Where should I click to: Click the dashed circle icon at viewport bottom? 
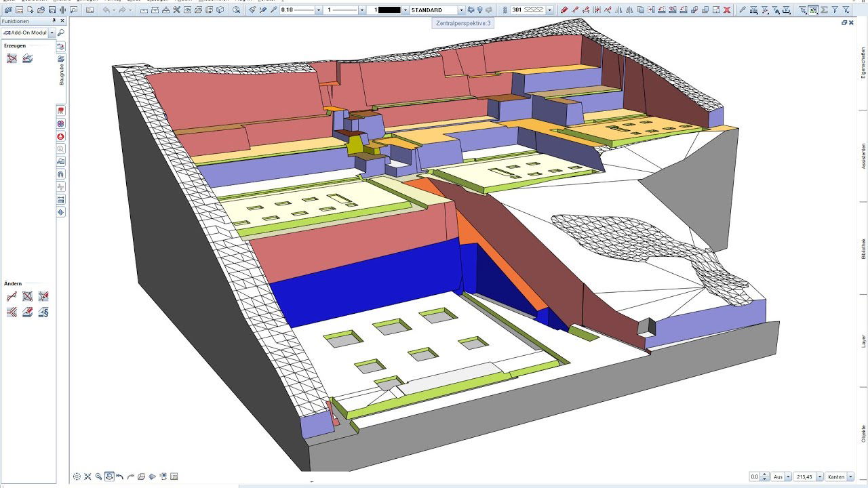[77, 476]
